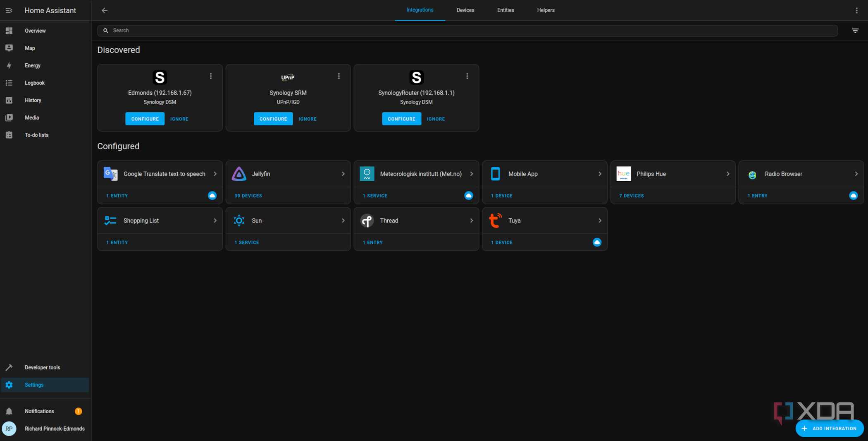Collapse the sidebar with the menu icon
The image size is (868, 441).
click(9, 10)
